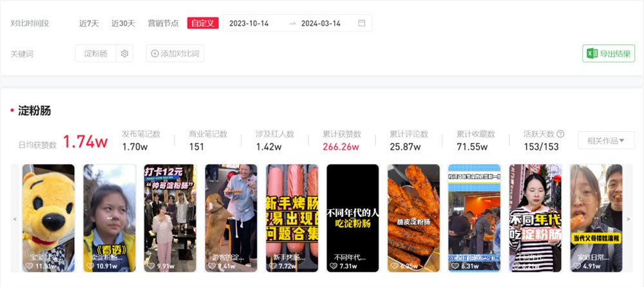
Task: Click the end date 2024-03-14 field
Action: tap(321, 23)
